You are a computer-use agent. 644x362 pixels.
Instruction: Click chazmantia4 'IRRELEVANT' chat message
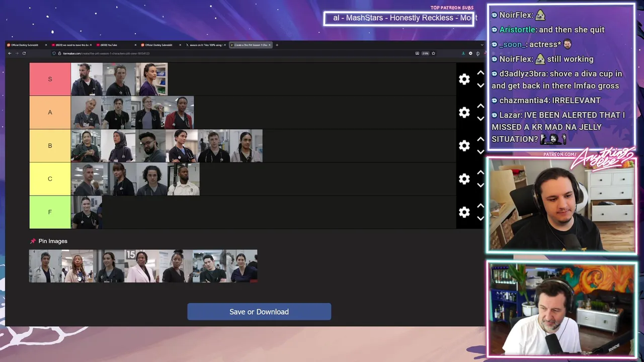click(x=546, y=100)
